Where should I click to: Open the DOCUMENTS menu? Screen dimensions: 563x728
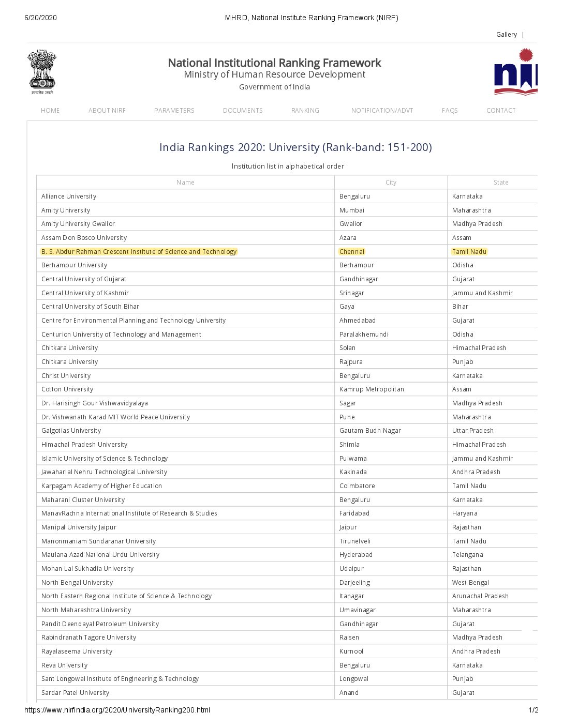(x=243, y=111)
